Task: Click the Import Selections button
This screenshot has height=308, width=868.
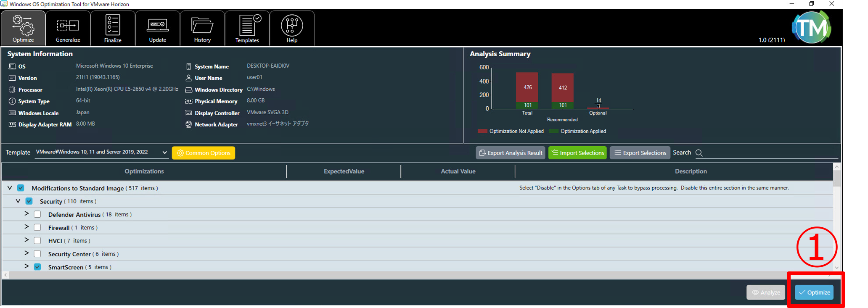Action: 577,153
